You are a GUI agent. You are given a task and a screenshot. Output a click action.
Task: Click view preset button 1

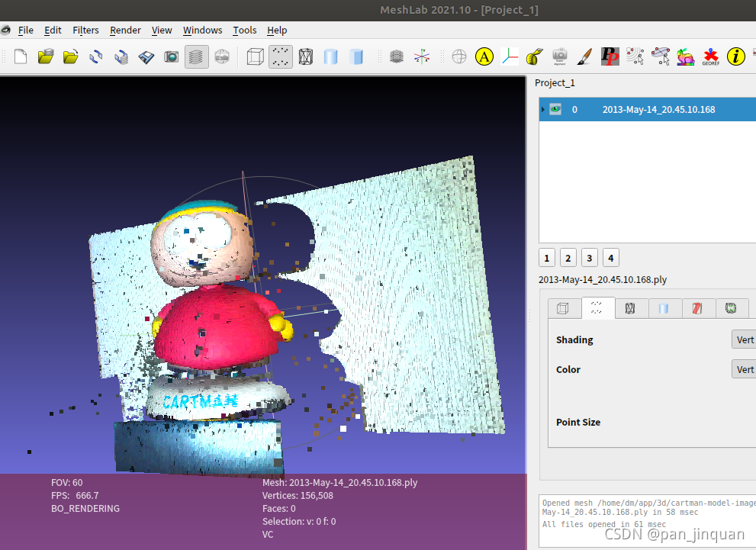[547, 258]
